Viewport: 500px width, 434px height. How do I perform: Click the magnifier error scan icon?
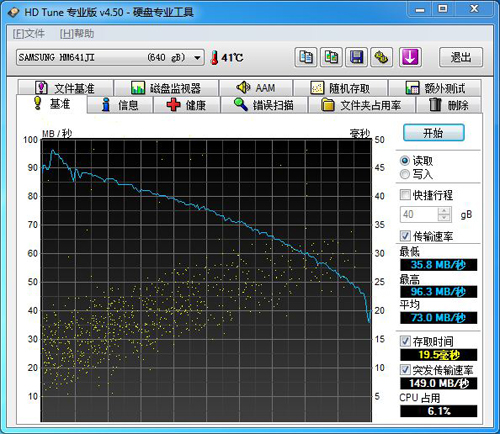click(x=241, y=105)
